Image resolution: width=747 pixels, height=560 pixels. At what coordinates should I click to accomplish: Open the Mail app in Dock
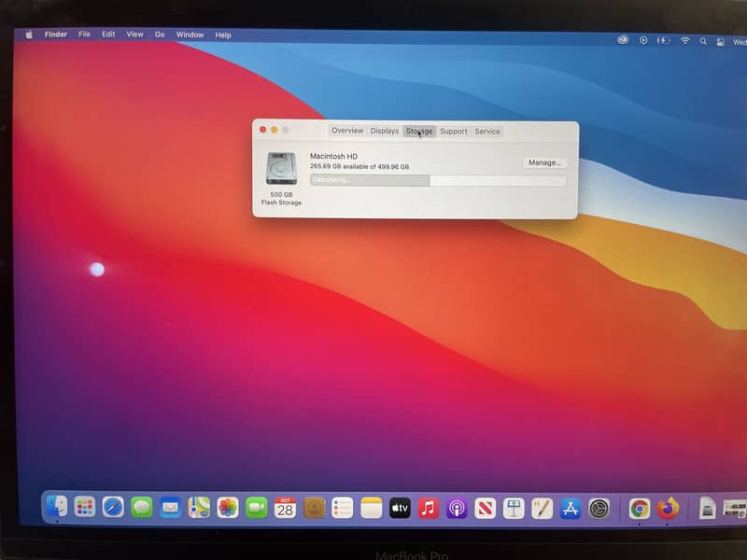(x=170, y=508)
